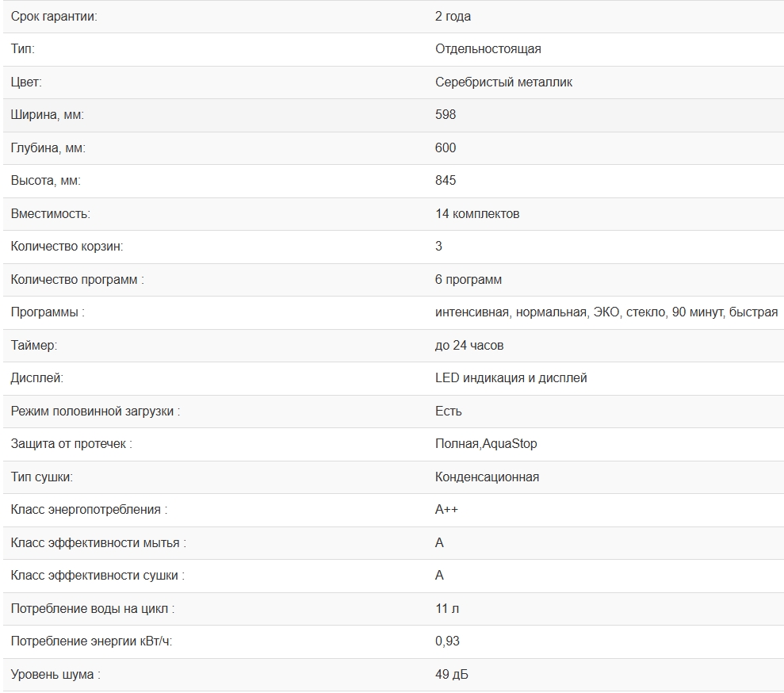Click the 'Полная,AquaStop' leak protection value
Screen dimensions: 784x693
pyautogui.click(x=486, y=444)
